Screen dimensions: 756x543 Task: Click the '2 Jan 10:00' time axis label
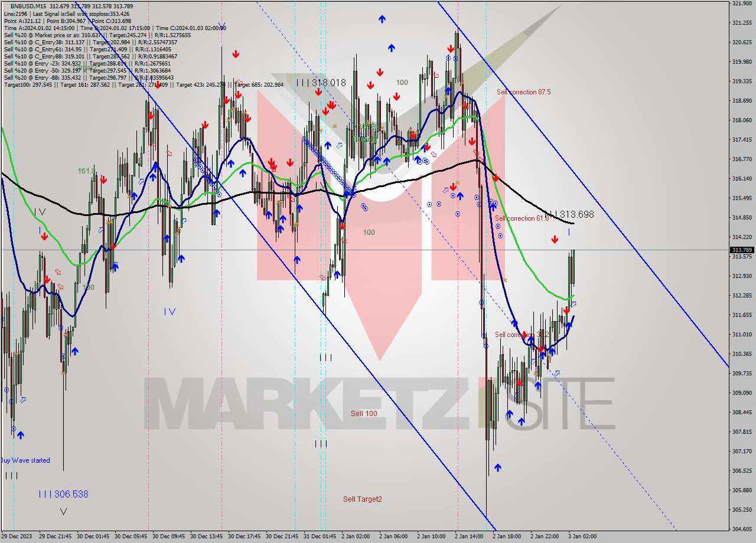(x=431, y=537)
